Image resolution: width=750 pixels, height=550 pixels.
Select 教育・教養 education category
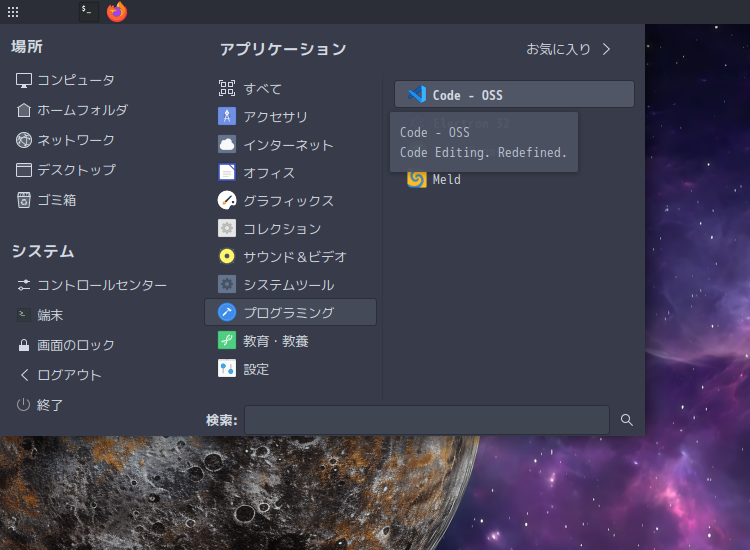click(x=290, y=341)
